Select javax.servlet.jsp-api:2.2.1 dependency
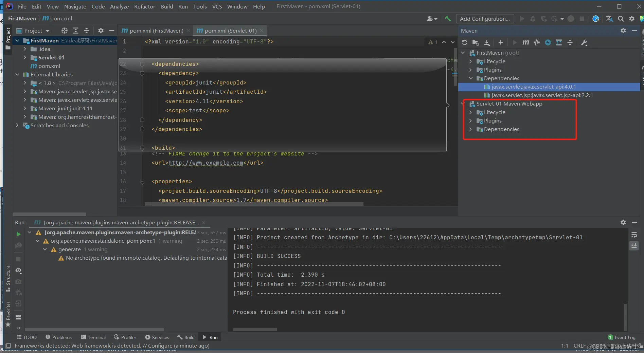644x353 pixels. click(542, 95)
